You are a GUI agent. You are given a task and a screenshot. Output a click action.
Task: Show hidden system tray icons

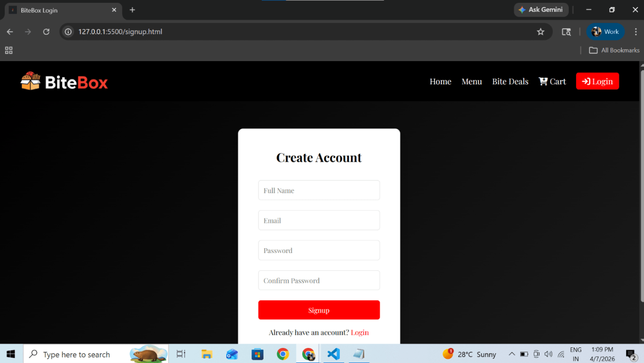point(512,354)
